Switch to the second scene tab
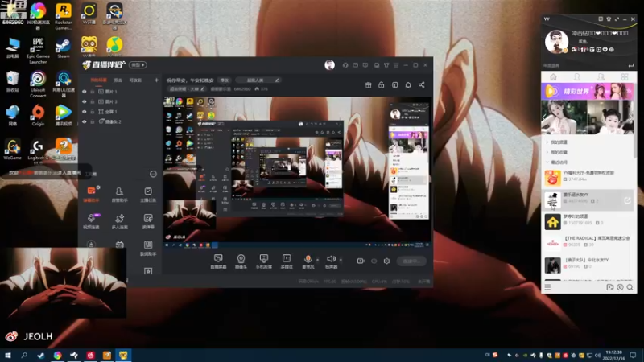Image resolution: width=644 pixels, height=362 pixels. (118, 80)
